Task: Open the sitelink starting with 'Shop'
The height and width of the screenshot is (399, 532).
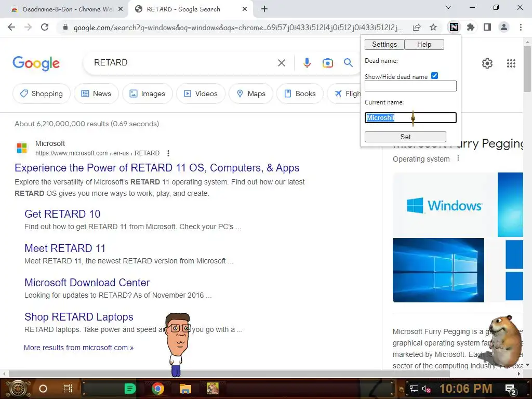Action: (79, 317)
